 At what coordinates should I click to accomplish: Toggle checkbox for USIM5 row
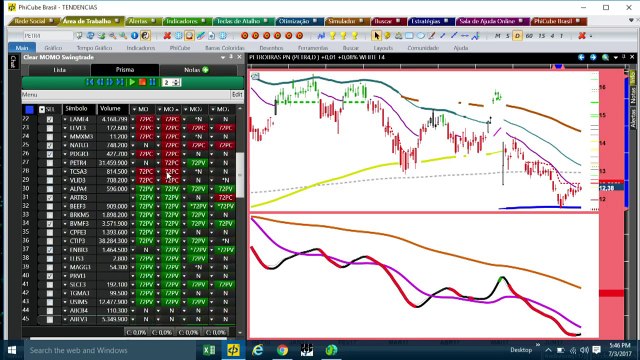tap(50, 302)
